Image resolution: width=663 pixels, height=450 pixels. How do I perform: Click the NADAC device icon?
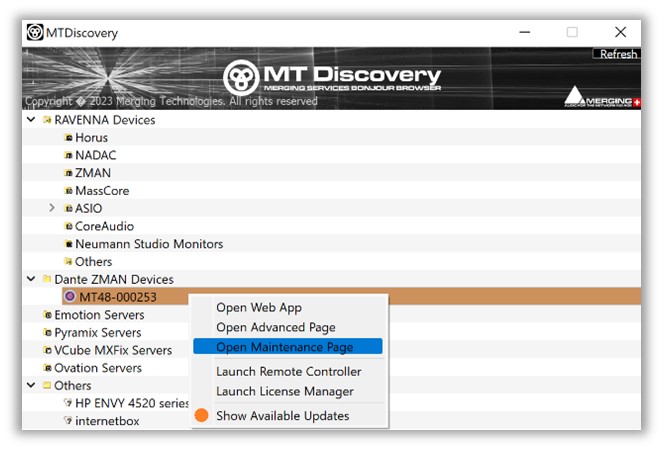point(69,156)
